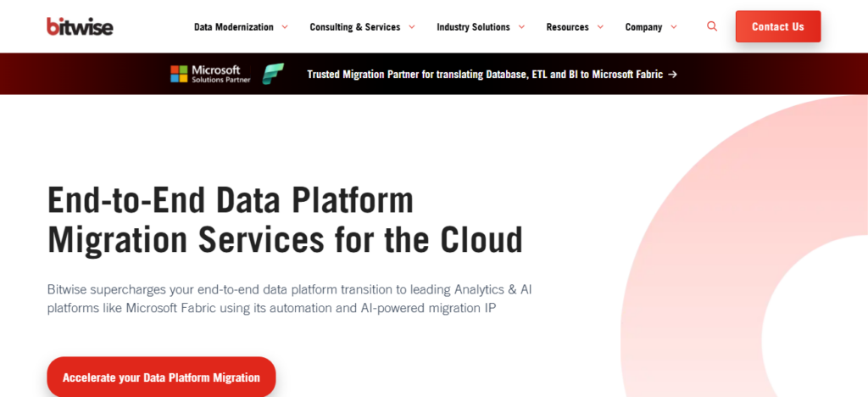The width and height of the screenshot is (868, 397).
Task: Click the green Microsoft Fabric icon
Action: (273, 74)
